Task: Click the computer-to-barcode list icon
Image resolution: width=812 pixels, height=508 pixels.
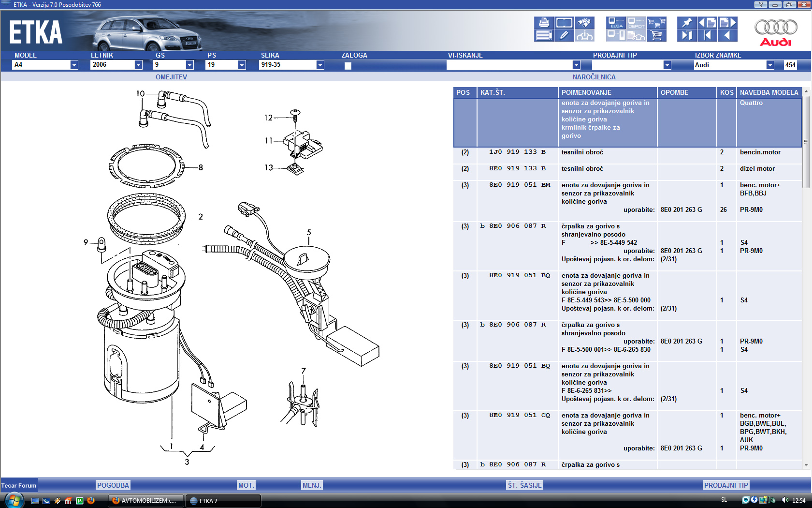Action: [616, 35]
